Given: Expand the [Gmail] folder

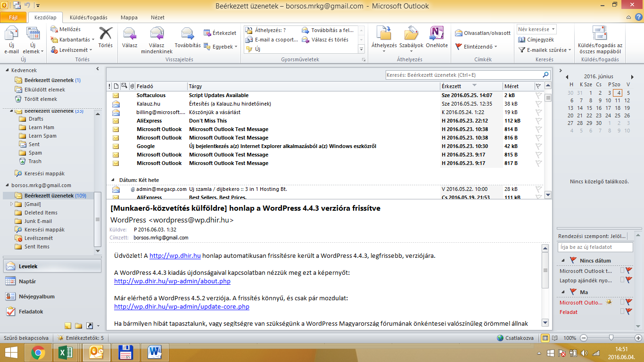Looking at the screenshot, I should click(x=12, y=204).
